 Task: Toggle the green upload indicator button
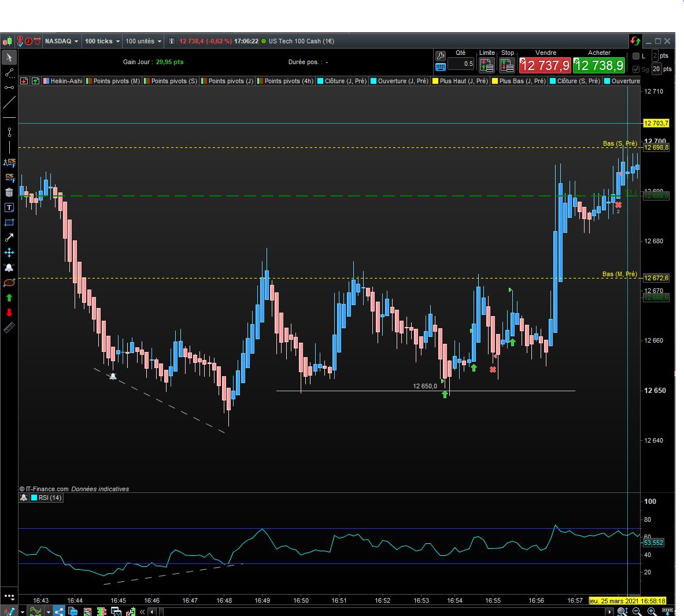35,81
